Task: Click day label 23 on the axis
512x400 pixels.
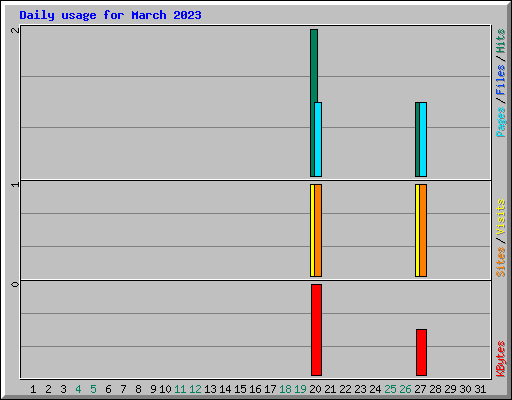Action: point(360,389)
